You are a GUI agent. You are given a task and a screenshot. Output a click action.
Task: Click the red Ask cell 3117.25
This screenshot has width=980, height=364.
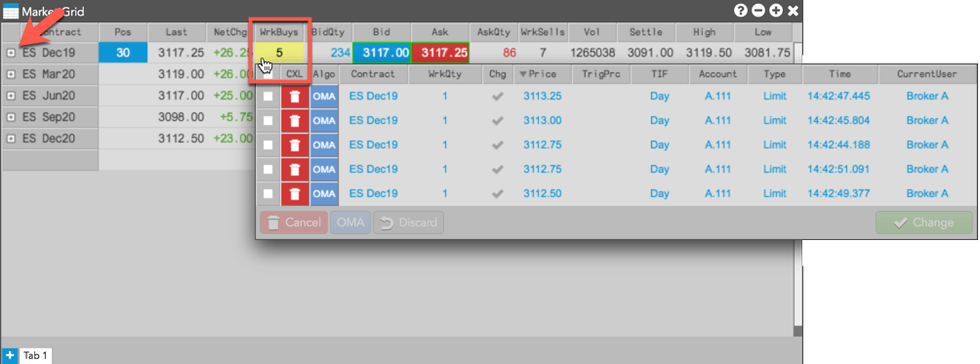pos(441,53)
